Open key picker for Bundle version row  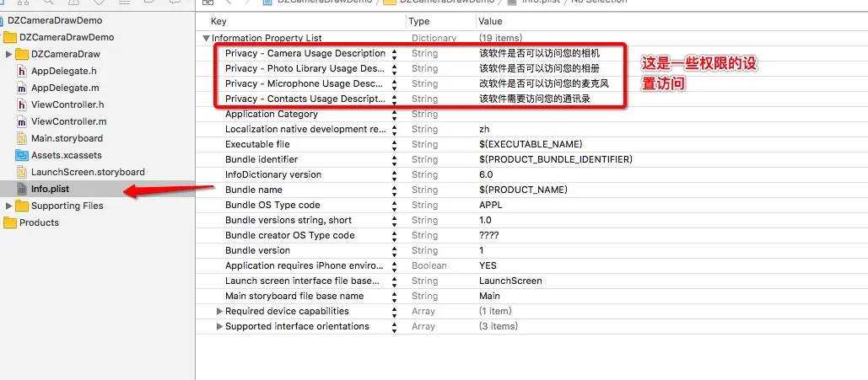point(394,251)
